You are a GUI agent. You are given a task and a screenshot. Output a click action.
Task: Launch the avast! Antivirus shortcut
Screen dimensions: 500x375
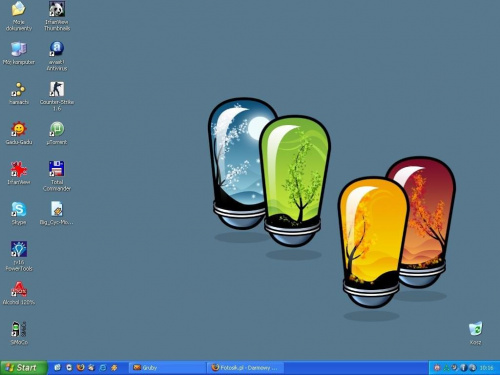pos(57,56)
